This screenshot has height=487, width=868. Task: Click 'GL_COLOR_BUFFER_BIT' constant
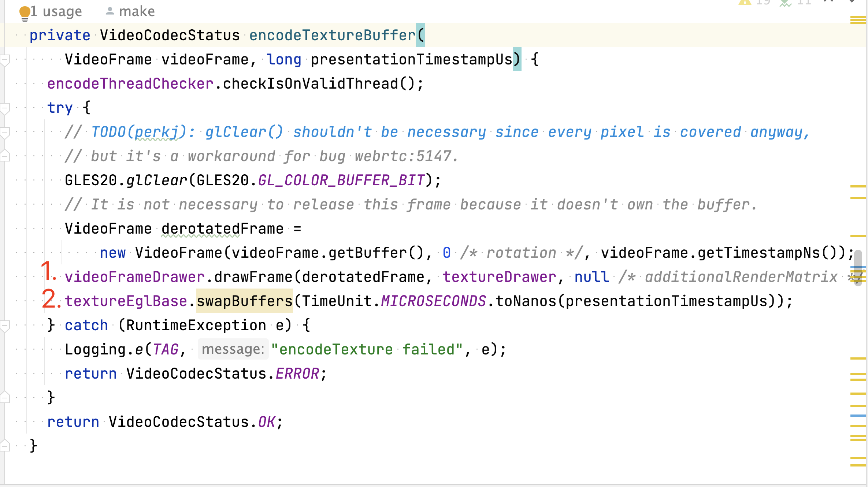(x=341, y=180)
